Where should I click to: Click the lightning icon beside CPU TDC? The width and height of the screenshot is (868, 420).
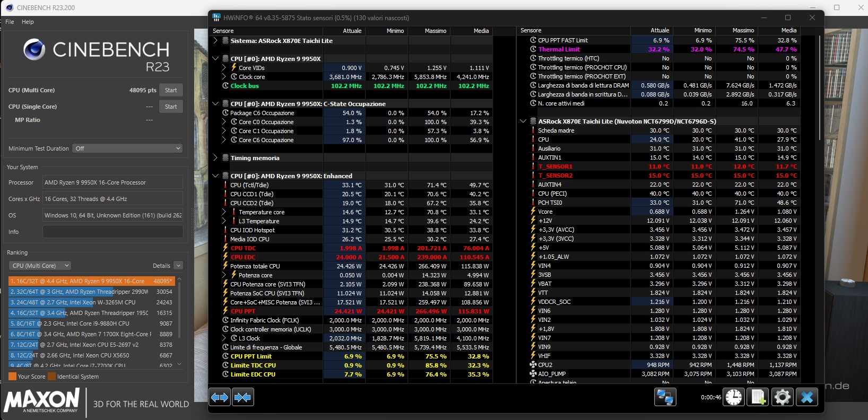click(x=225, y=248)
